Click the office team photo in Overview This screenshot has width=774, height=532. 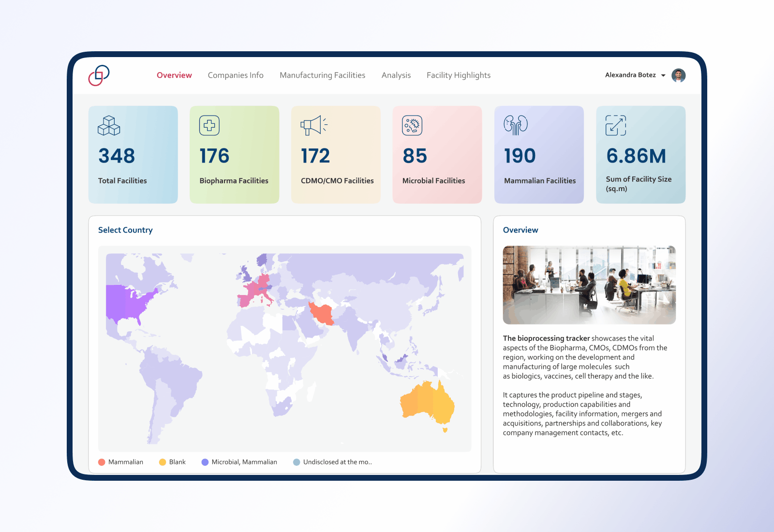pos(589,285)
